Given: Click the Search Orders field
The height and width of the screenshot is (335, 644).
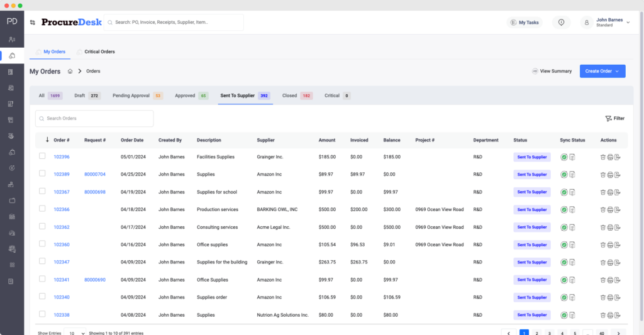Looking at the screenshot, I should click(94, 118).
